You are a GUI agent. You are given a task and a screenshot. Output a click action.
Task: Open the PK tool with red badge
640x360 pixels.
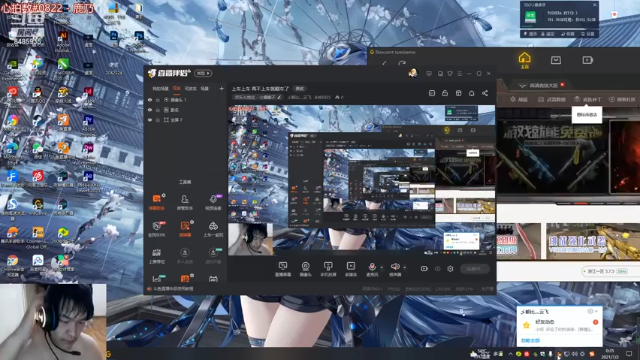coord(157,229)
